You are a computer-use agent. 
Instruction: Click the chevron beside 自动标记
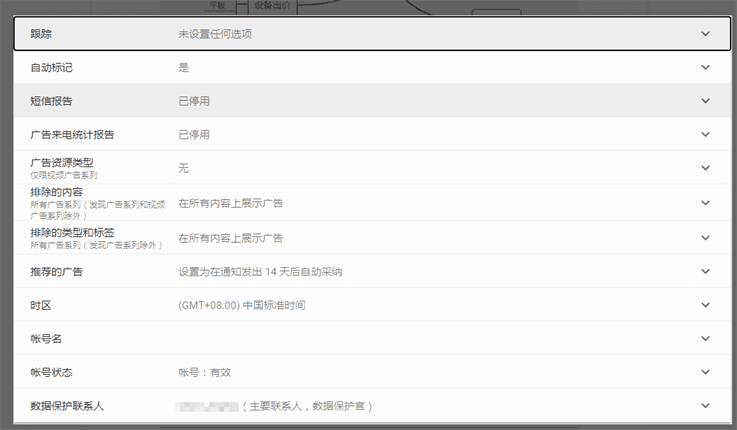pyautogui.click(x=705, y=68)
